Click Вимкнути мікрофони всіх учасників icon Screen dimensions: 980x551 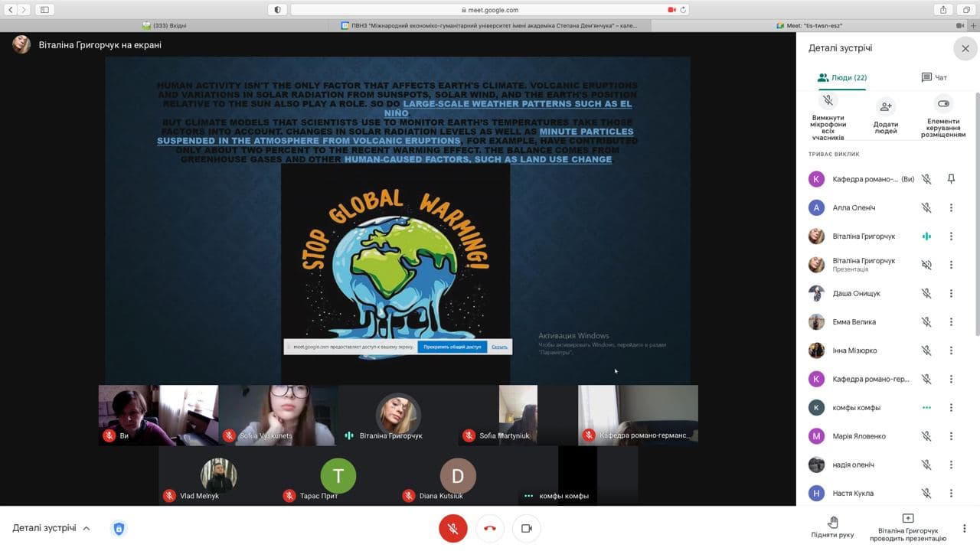pos(828,101)
